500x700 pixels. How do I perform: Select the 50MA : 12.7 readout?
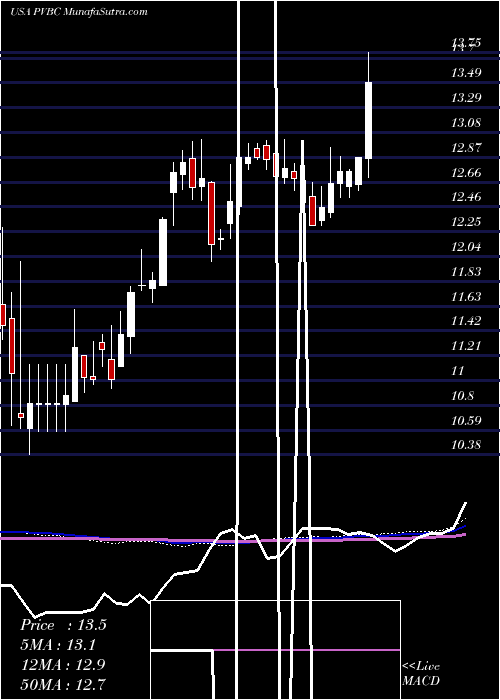pos(62,684)
